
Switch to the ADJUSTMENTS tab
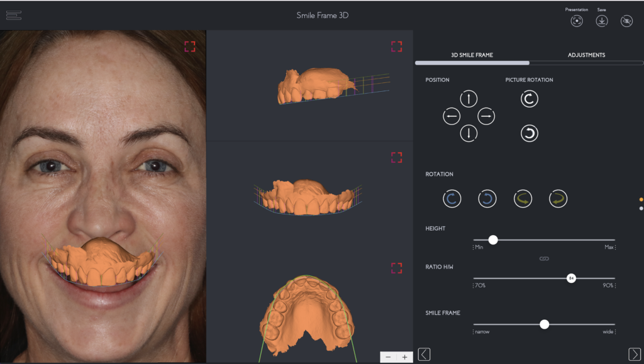[x=586, y=55]
